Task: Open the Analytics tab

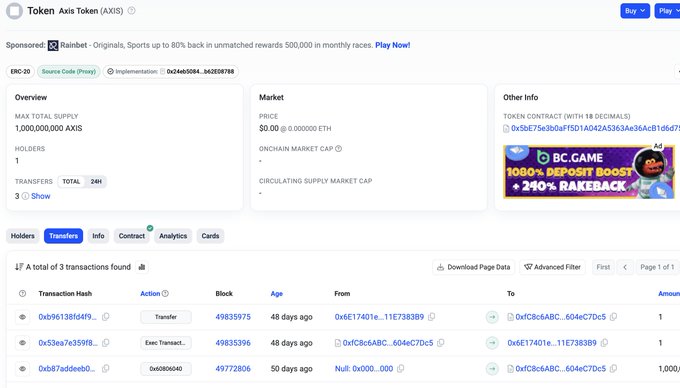Action: 173,236
